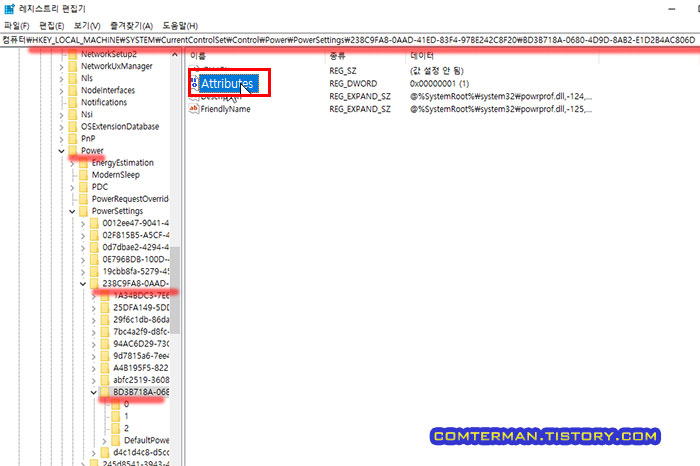The height and width of the screenshot is (466, 700).
Task: Collapse the PowerSettings key
Action: [x=72, y=211]
